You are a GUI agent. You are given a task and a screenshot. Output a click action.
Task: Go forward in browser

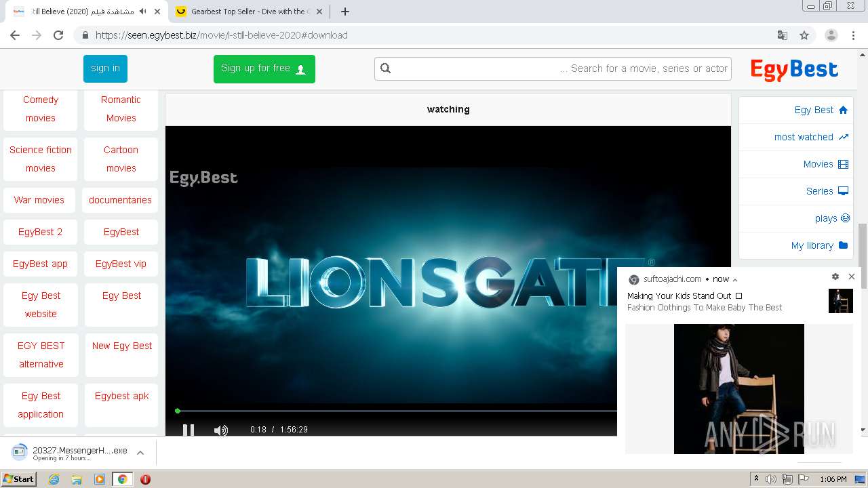[37, 35]
